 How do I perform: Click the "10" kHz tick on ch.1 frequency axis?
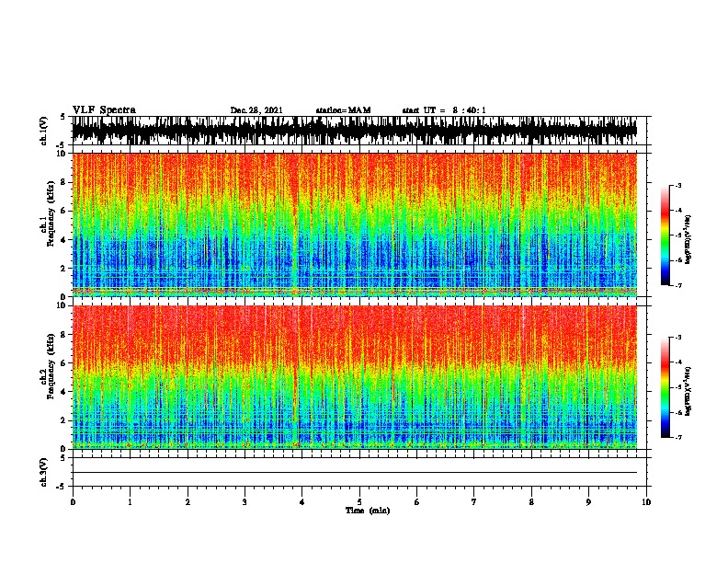click(x=62, y=154)
